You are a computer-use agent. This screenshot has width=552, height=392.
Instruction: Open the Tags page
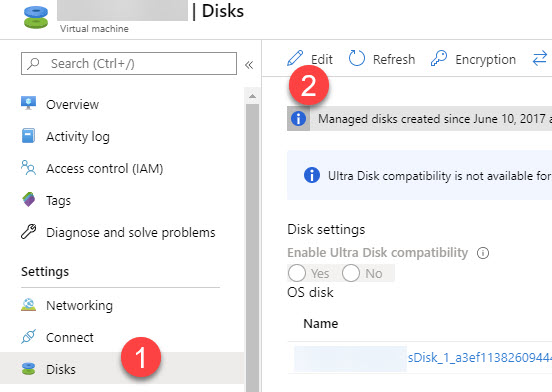click(x=58, y=201)
